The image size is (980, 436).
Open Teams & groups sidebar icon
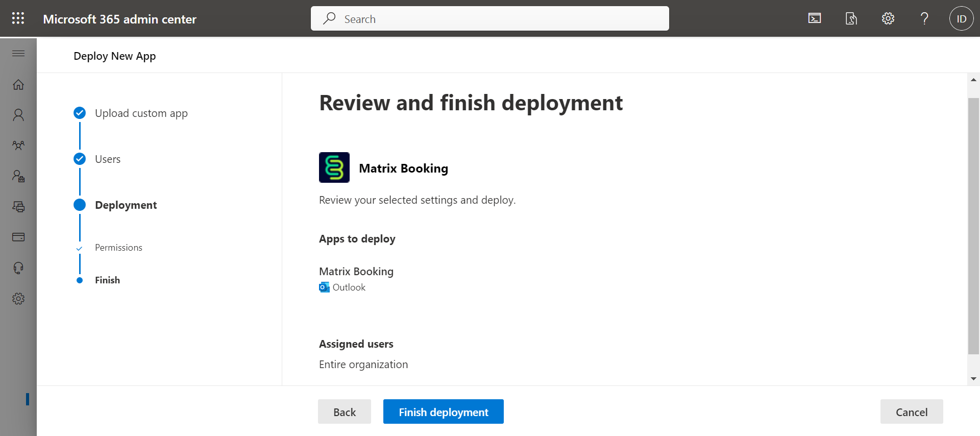(18, 146)
